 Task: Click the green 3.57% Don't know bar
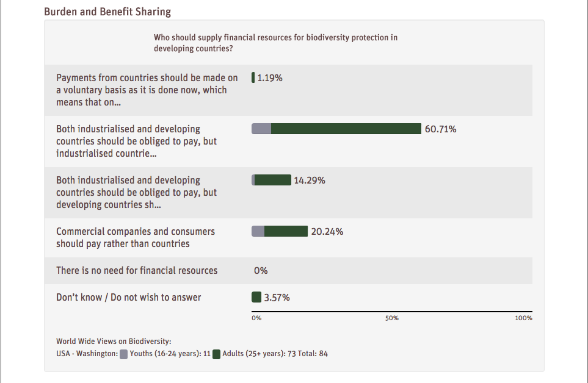[x=256, y=297]
